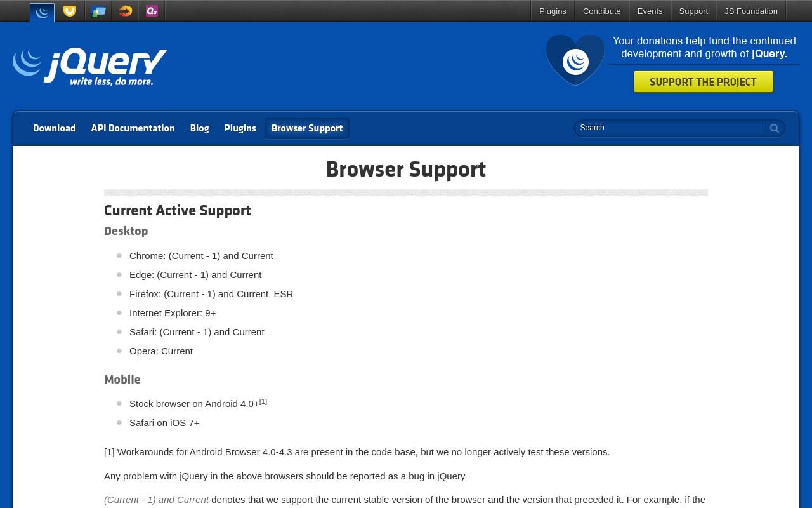Open the Sizzle project icon

coord(125,11)
